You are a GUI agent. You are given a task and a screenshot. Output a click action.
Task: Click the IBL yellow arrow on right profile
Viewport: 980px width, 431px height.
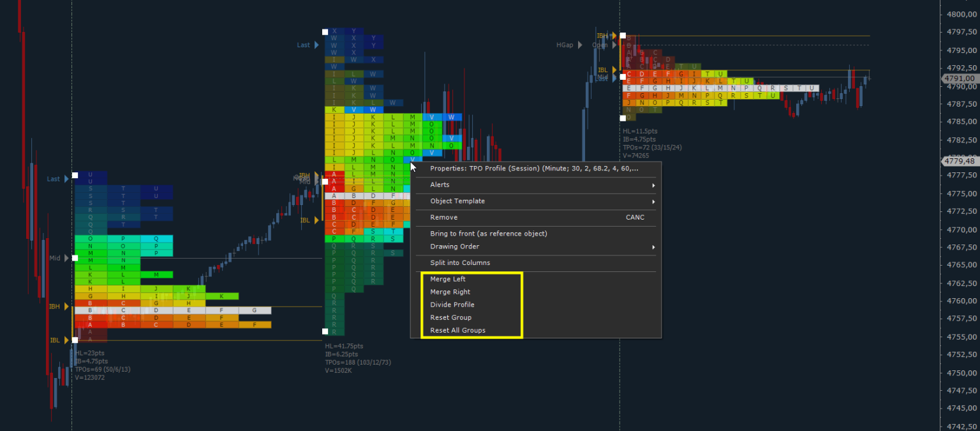click(614, 70)
